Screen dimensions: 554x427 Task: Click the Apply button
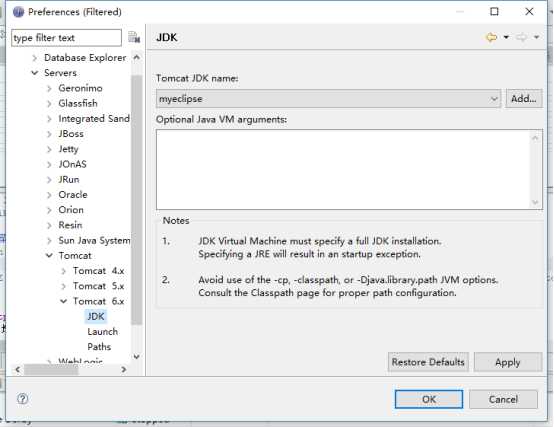pos(508,362)
